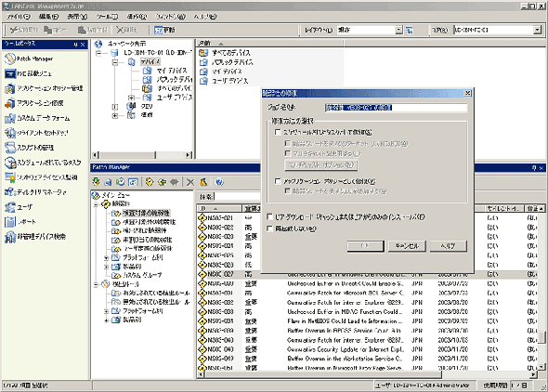
Task: Click the blue help question mark icon
Action: click(219, 182)
